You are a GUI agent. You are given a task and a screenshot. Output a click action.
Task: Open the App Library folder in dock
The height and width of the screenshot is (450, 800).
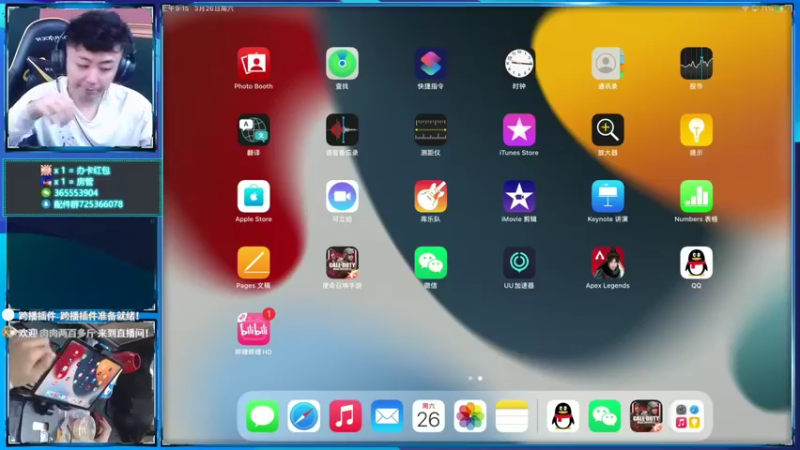[687, 416]
